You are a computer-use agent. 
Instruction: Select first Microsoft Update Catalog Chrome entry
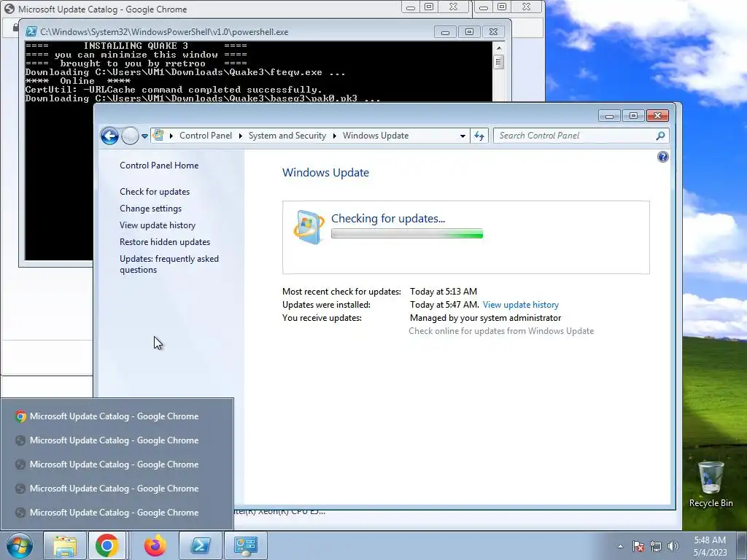[117, 416]
